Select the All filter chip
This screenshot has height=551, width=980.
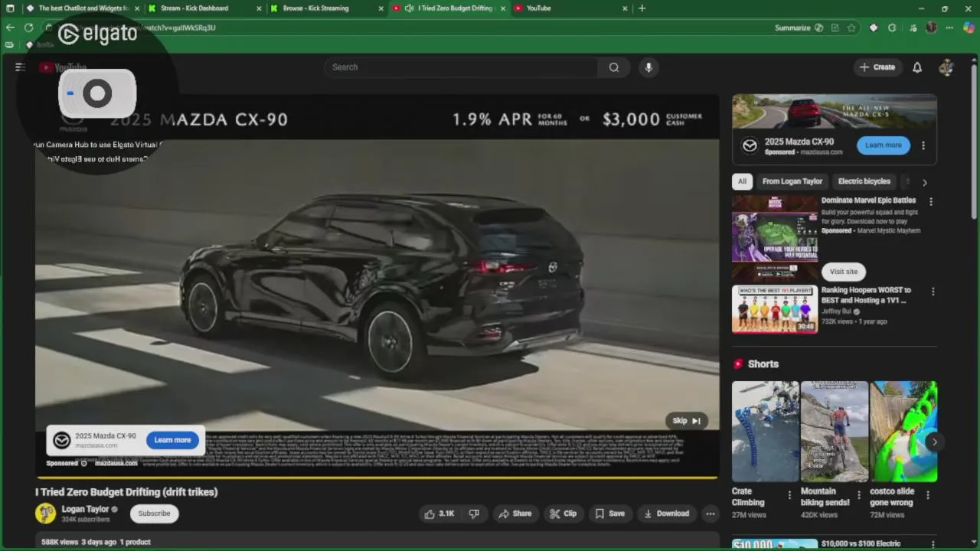pos(742,181)
